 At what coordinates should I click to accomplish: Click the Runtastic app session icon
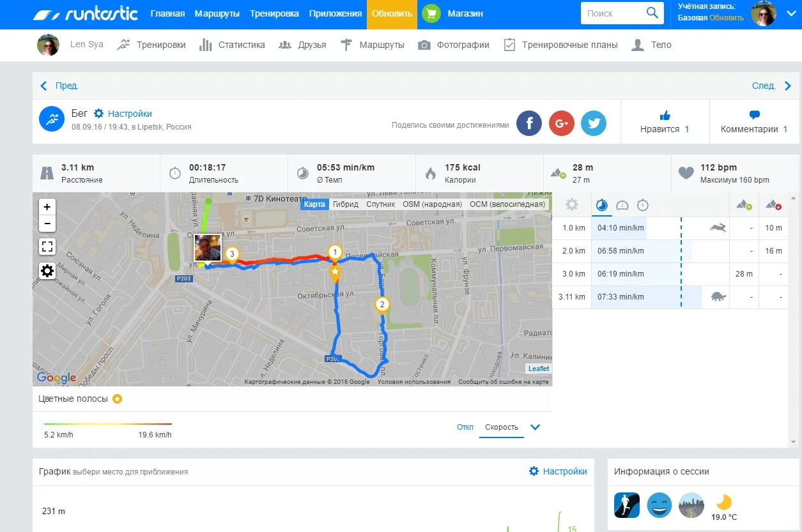627,505
